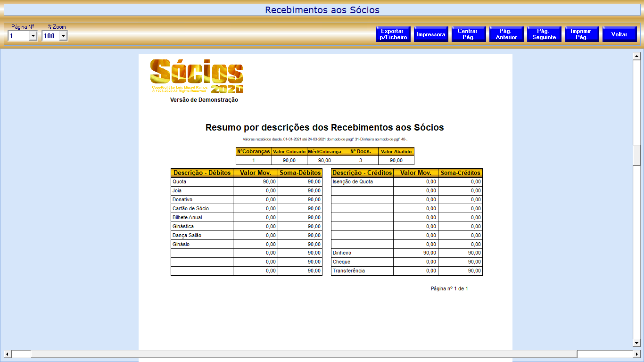
Task: Advance using the Pág. Seguinte button
Action: coord(544,34)
